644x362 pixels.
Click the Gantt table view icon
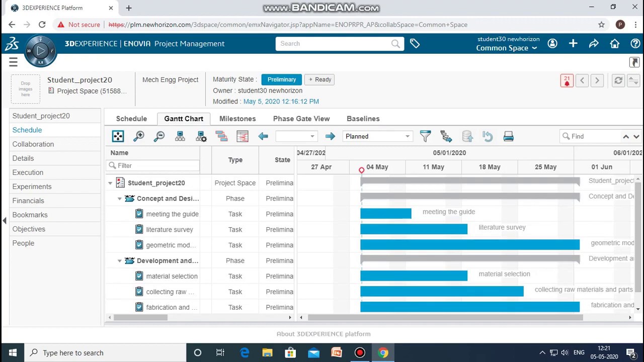pos(243,136)
